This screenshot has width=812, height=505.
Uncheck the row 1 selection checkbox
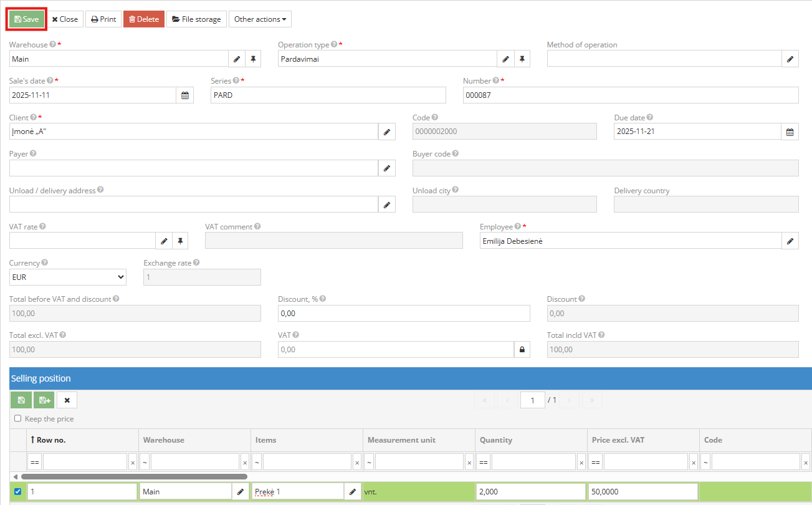[x=17, y=492]
